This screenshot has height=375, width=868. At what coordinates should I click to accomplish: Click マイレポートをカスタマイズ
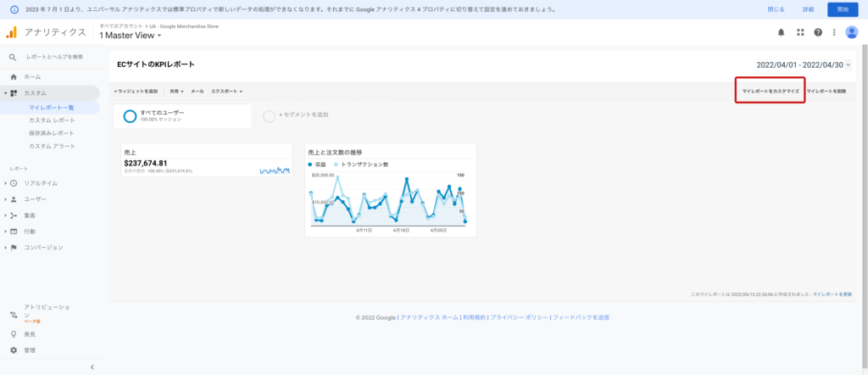coord(771,91)
